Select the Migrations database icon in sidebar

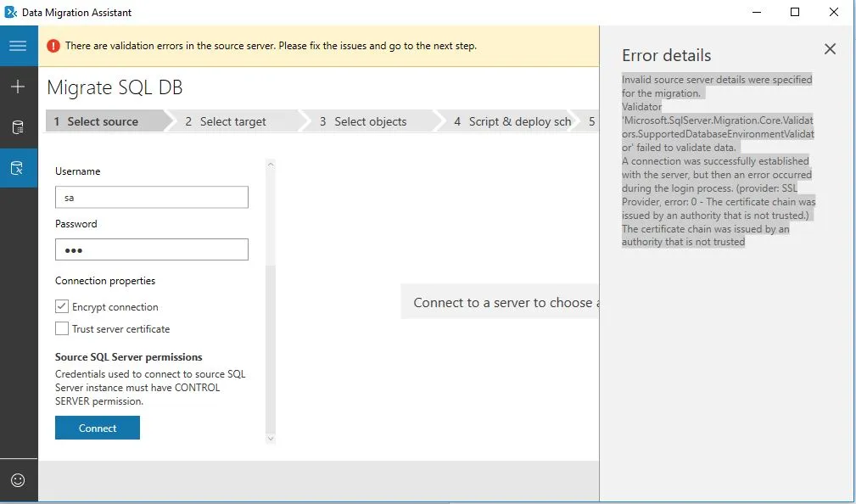point(18,168)
